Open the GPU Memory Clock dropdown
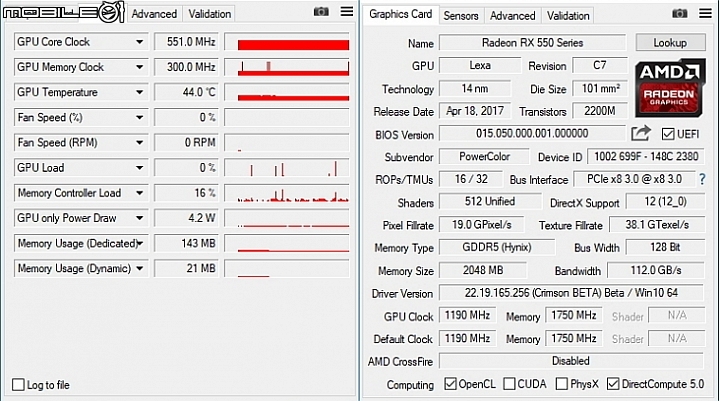The image size is (720, 401). point(139,67)
